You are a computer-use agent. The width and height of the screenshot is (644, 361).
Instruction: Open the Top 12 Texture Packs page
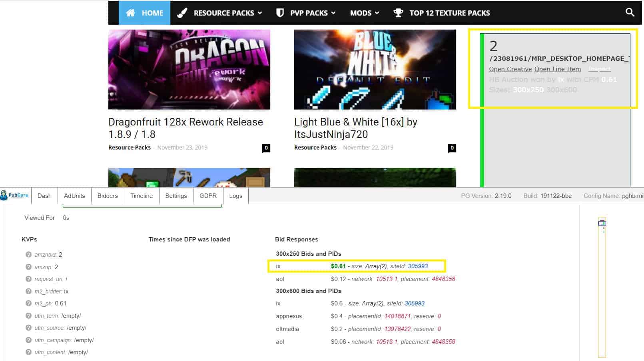click(x=449, y=13)
